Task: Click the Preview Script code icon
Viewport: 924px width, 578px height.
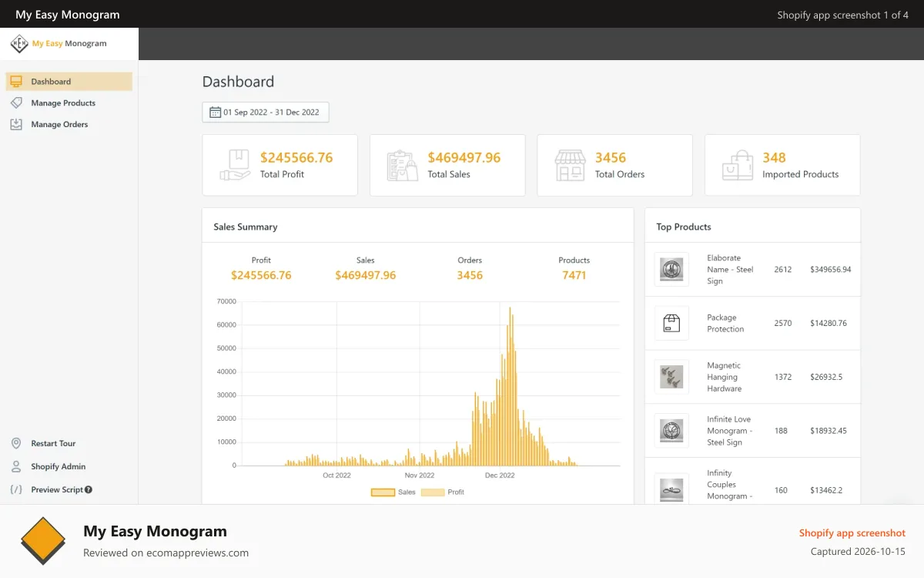Action: point(16,490)
